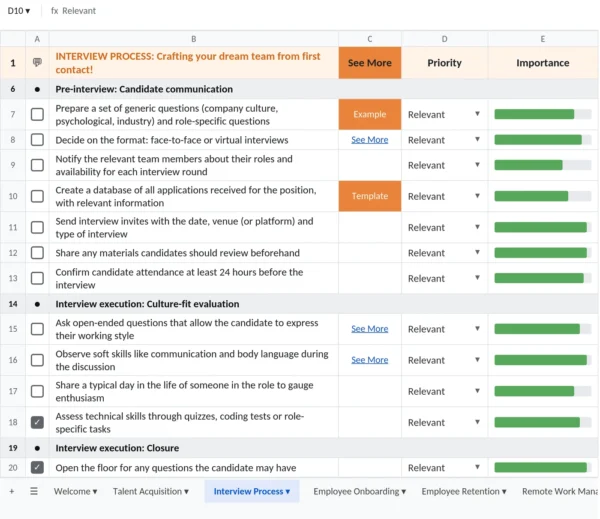600x519 pixels.
Task: Switch to the Talent Acquisition sheet tab
Action: [151, 491]
